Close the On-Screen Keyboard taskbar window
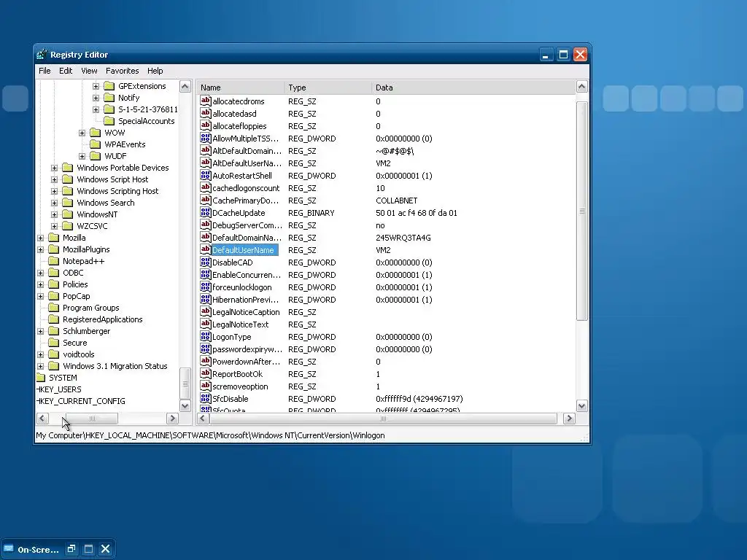The height and width of the screenshot is (560, 747). (105, 549)
